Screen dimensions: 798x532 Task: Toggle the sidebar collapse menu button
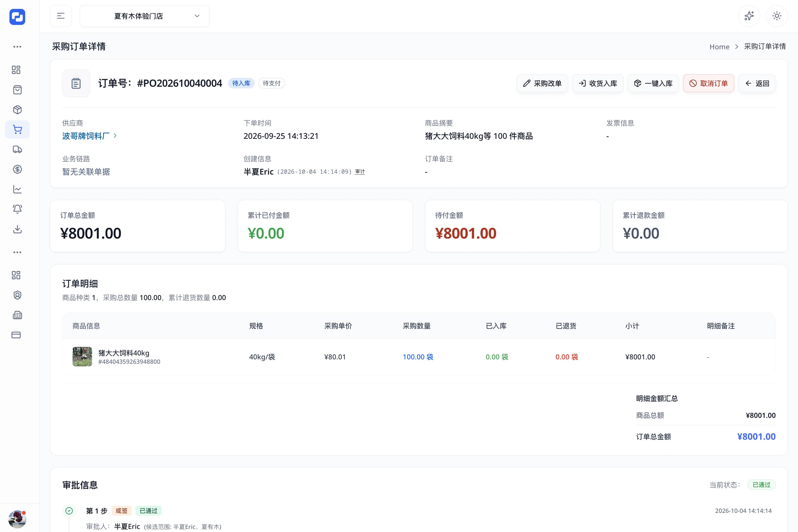[x=61, y=16]
